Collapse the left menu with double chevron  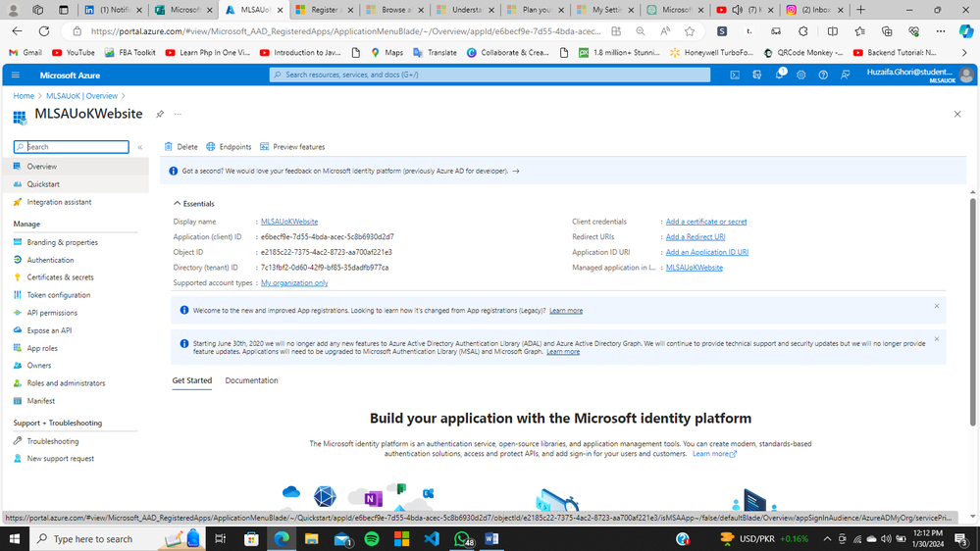pyautogui.click(x=140, y=147)
